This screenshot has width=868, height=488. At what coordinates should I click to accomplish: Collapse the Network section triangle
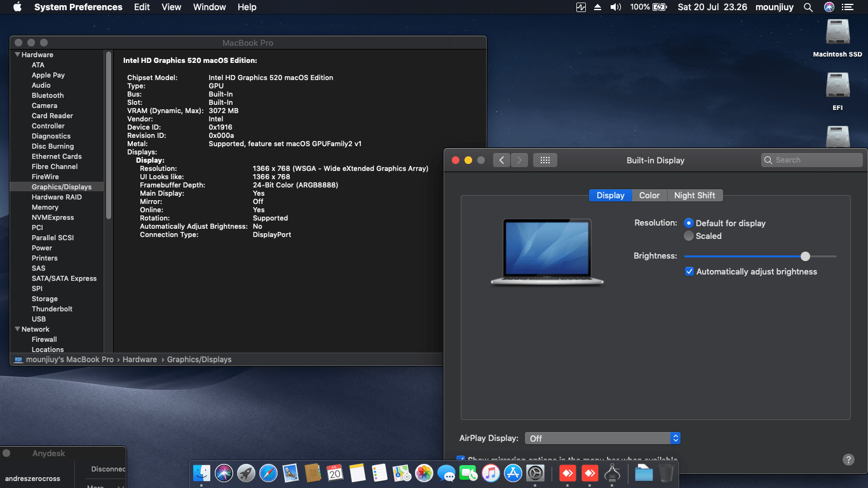click(18, 329)
